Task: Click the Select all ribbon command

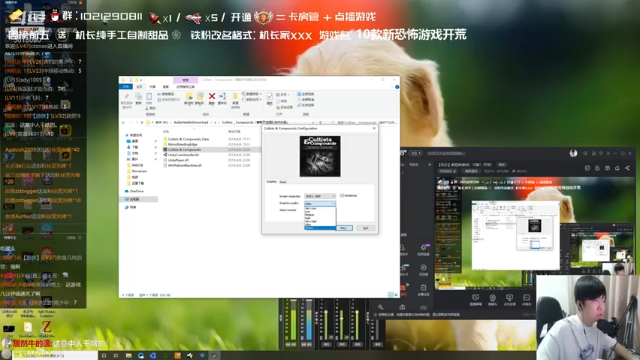Action: click(306, 94)
